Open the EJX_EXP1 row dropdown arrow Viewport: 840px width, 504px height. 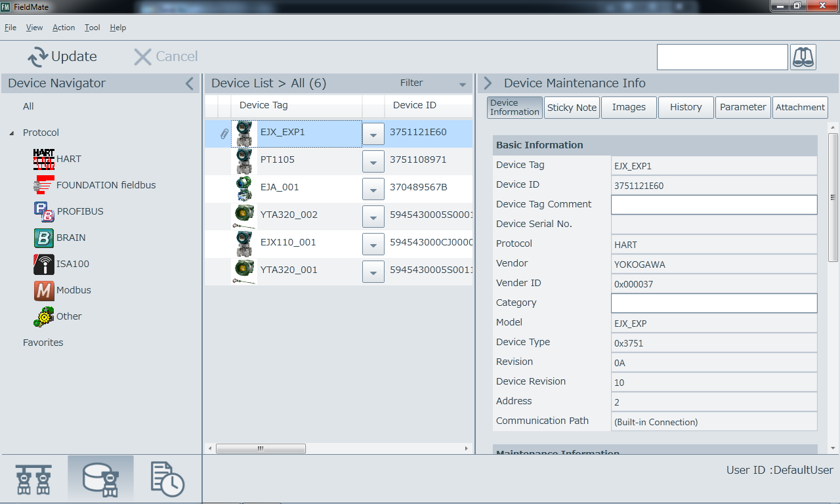(x=373, y=134)
